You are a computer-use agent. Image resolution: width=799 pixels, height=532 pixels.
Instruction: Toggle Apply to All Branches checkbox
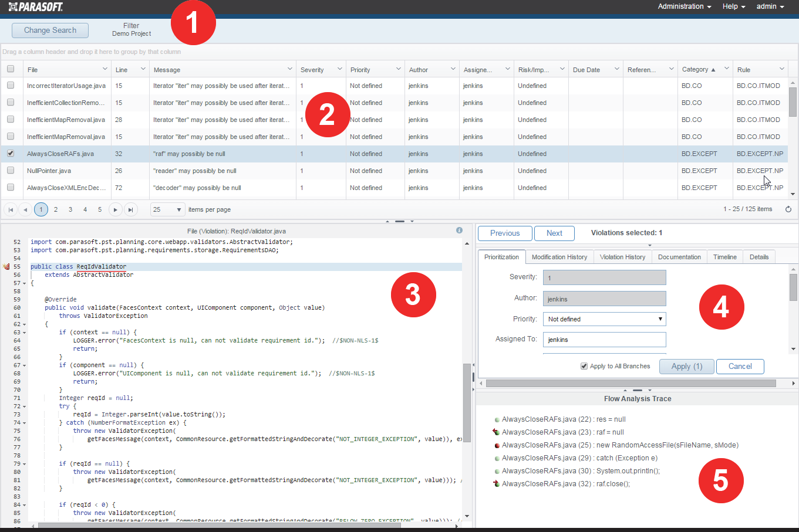584,366
